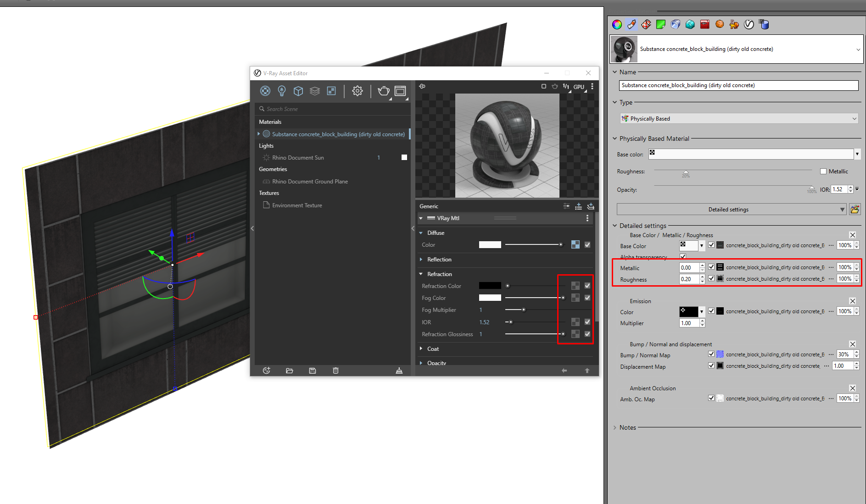
Task: Toggle the advanced settings sliders icon
Action: 567,206
